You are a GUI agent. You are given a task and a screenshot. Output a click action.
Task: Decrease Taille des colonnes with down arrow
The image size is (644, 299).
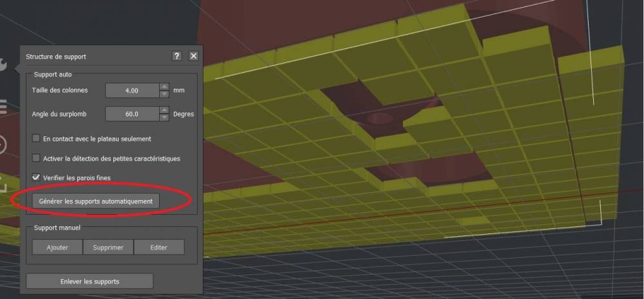pyautogui.click(x=164, y=94)
